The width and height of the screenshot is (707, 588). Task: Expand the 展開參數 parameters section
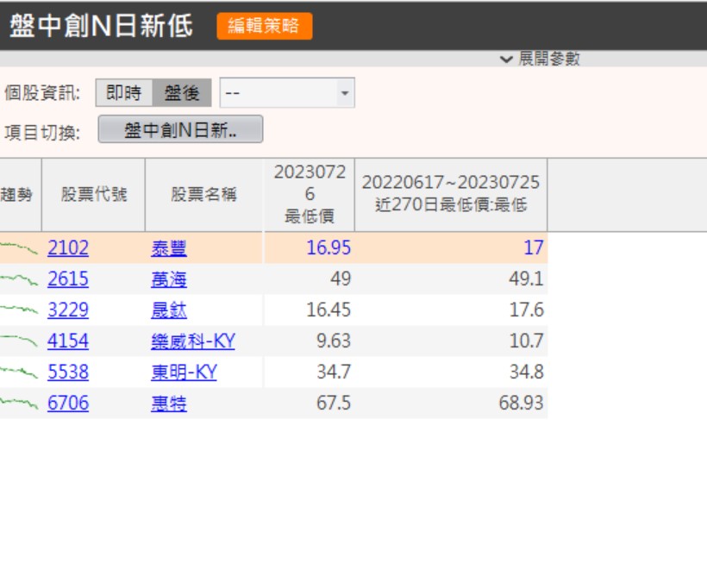pyautogui.click(x=540, y=59)
